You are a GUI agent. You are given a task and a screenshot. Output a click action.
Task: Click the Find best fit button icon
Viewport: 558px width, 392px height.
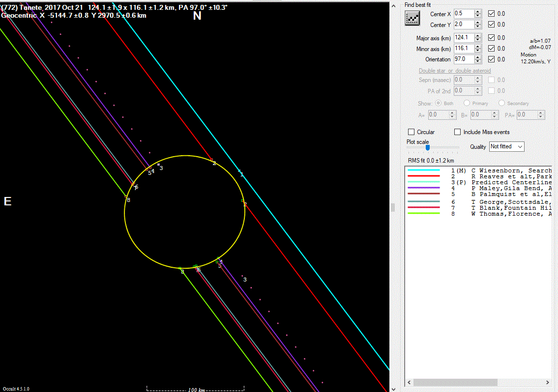pyautogui.click(x=412, y=18)
